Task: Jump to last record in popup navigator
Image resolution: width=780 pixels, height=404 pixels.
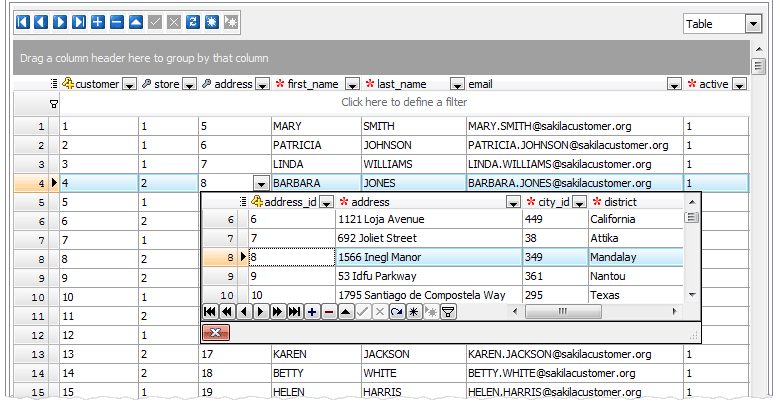Action: [294, 312]
